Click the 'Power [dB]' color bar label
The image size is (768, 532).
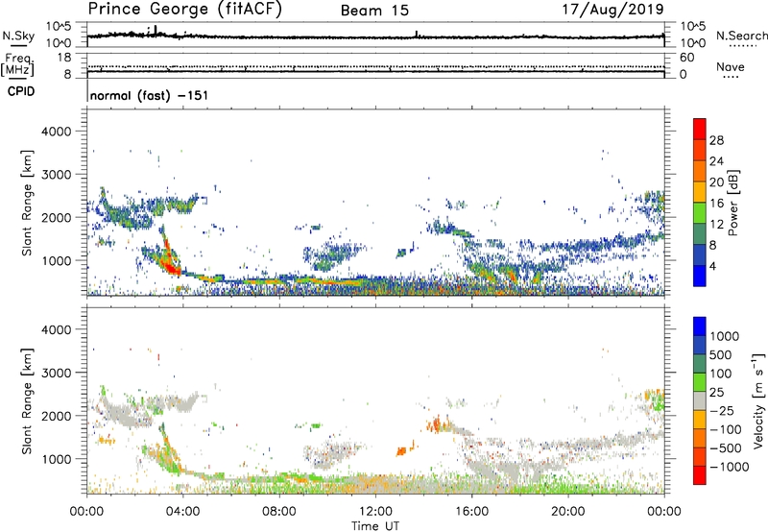coord(733,203)
